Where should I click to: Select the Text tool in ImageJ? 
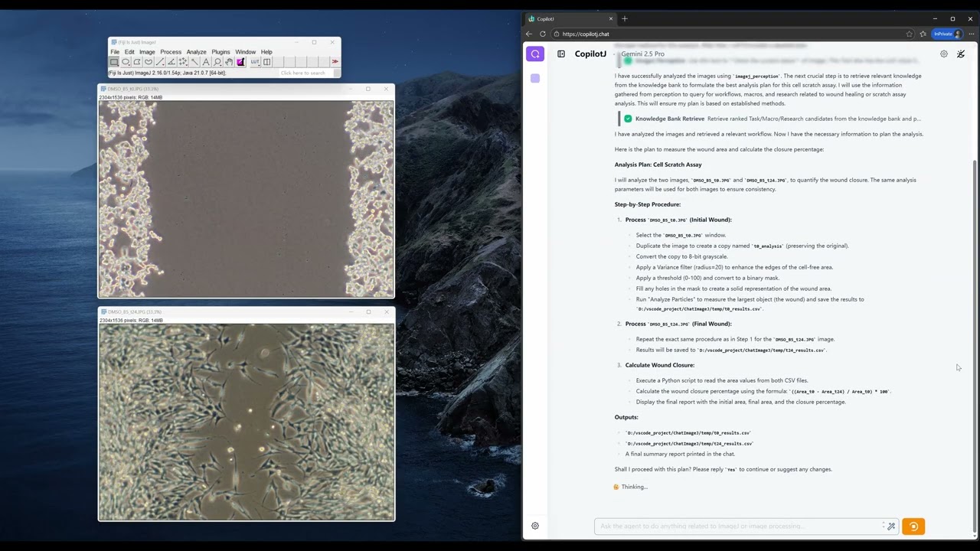pos(206,62)
